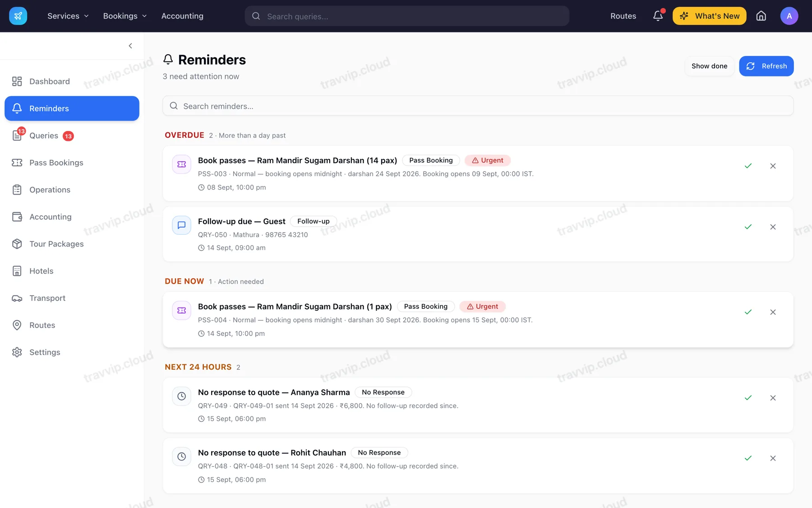Dismiss the Rohit Chauhan reminder
Screen dimensions: 812x508
(x=773, y=458)
